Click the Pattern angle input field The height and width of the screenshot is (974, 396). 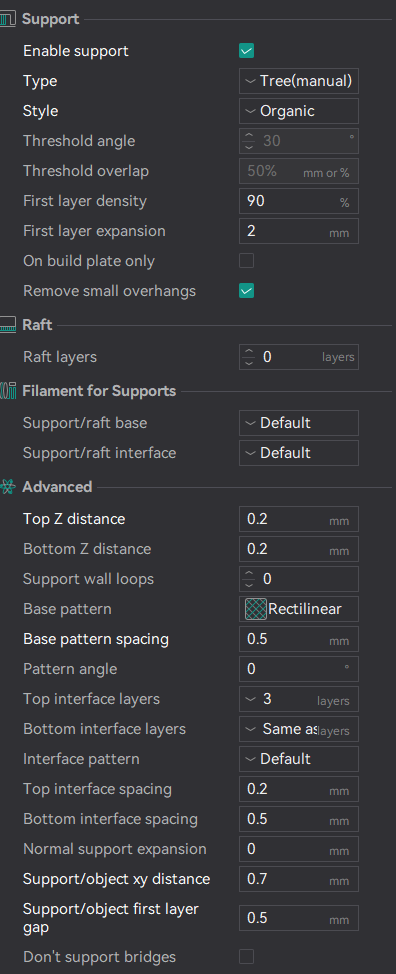[299, 669]
